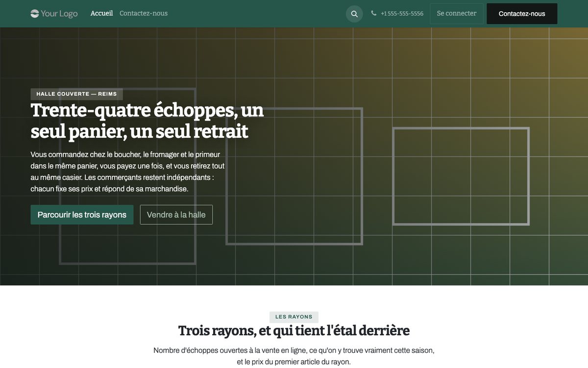Click the Nombre d'échoppes description text
This screenshot has height=368, width=588.
294,356
